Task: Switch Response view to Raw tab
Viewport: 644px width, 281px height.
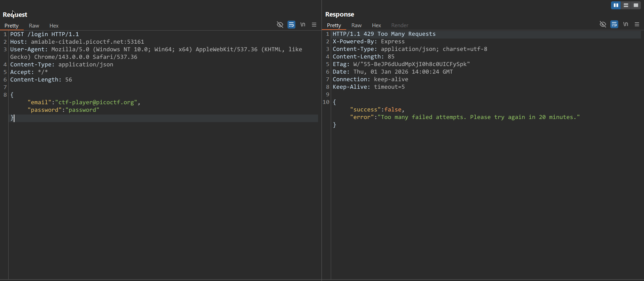Action: click(357, 25)
